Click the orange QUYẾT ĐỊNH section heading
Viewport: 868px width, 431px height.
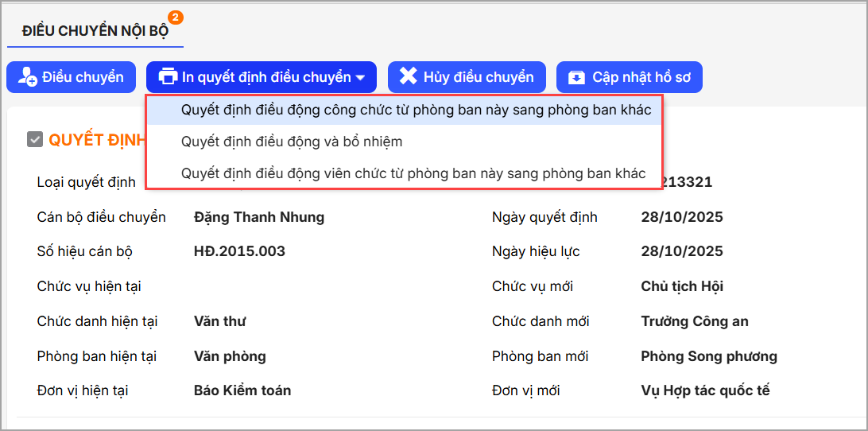[97, 140]
